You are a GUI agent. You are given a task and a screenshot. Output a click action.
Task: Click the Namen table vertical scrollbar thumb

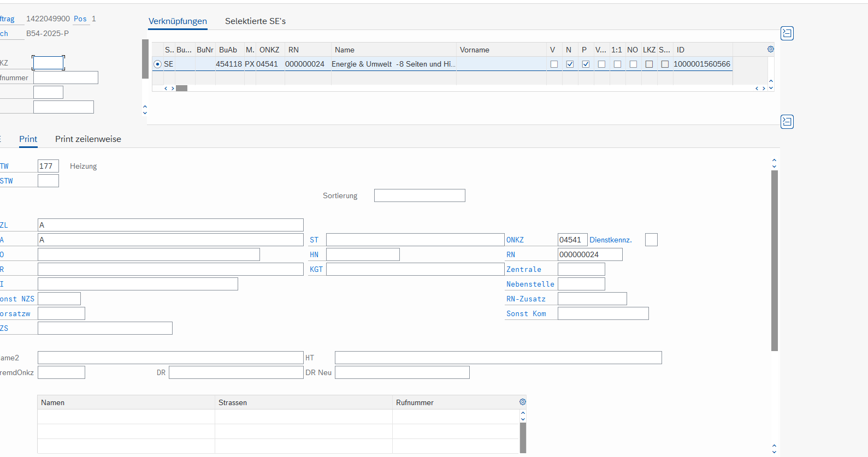coord(523,437)
